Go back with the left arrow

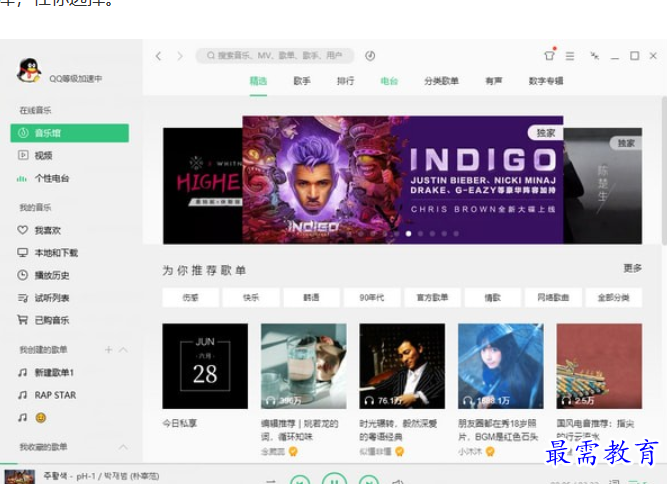pyautogui.click(x=159, y=56)
